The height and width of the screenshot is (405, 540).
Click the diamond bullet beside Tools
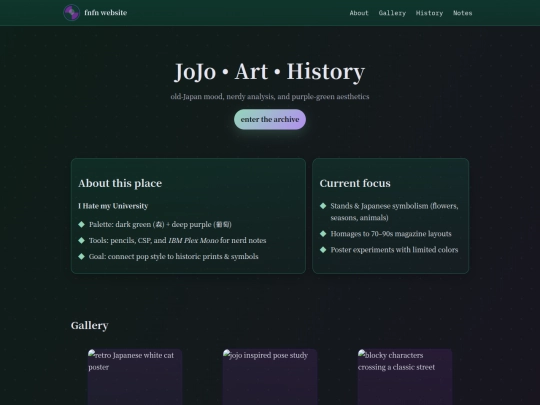click(82, 240)
